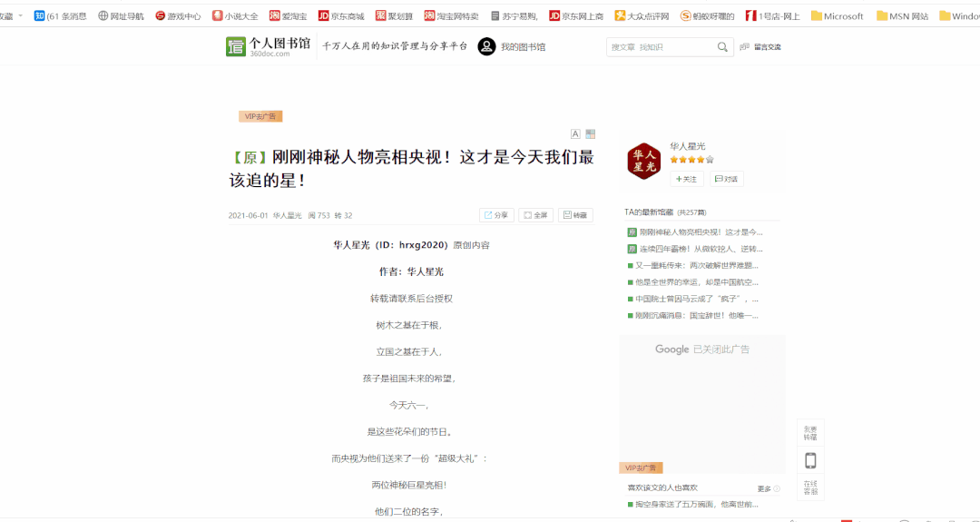This screenshot has height=522, width=980.
Task: Click the color theme icon beside 'A'
Action: 590,133
